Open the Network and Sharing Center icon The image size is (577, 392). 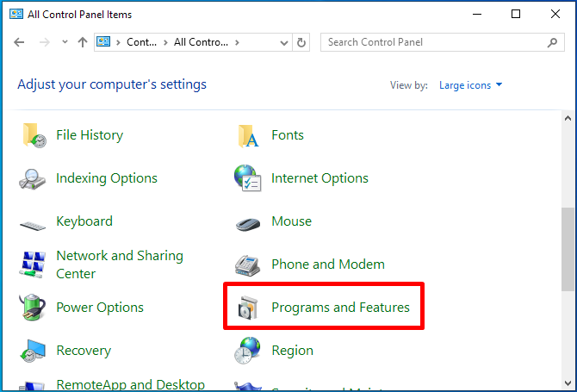tap(33, 264)
